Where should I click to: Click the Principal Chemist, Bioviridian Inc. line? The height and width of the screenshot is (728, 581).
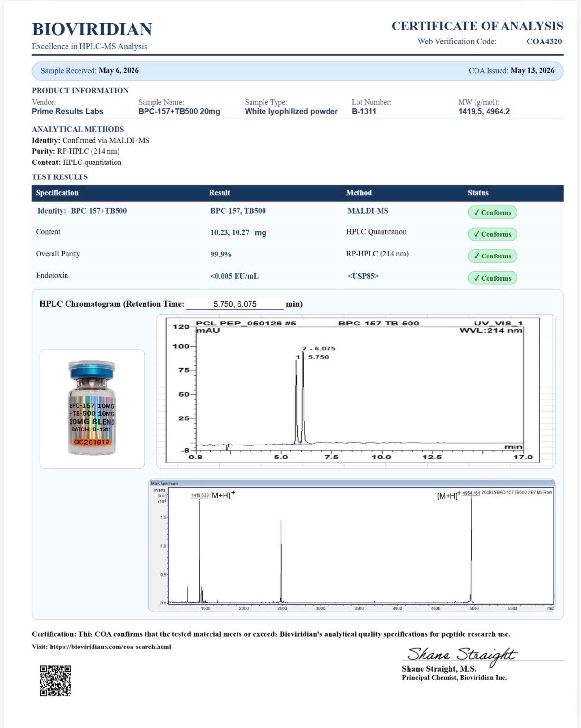click(454, 677)
